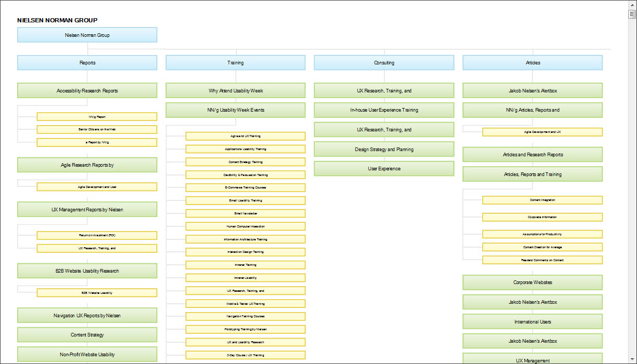The image size is (637, 364).
Task: Click Why Attend Usability Week node
Action: coord(235,90)
